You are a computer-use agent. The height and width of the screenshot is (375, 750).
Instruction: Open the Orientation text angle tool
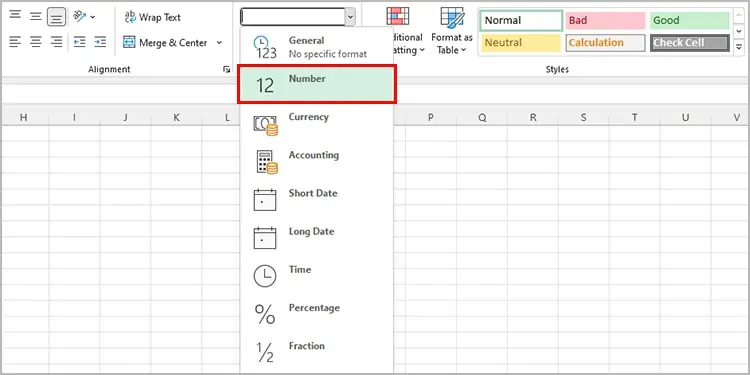(x=79, y=17)
